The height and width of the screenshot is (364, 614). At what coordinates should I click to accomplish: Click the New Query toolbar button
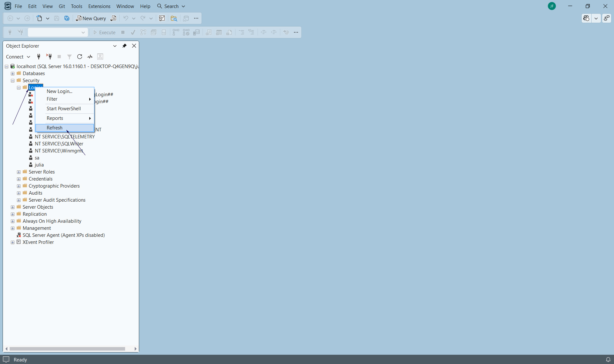point(91,18)
